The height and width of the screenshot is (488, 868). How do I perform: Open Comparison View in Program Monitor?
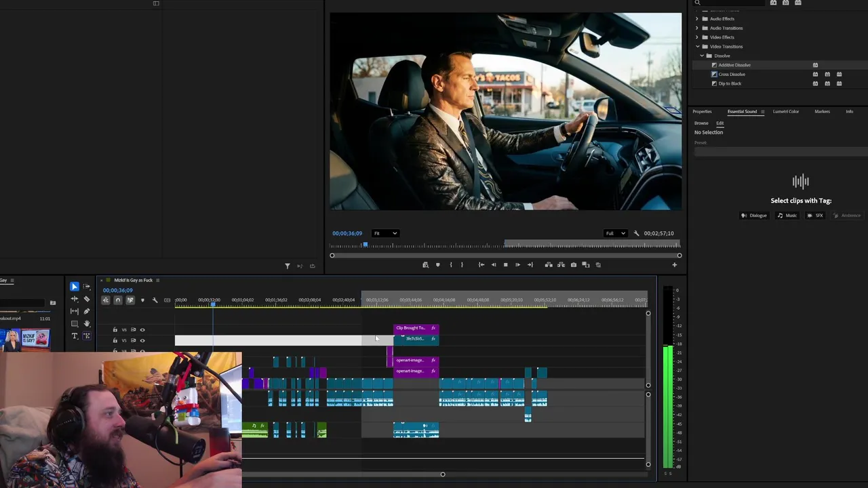pos(586,264)
